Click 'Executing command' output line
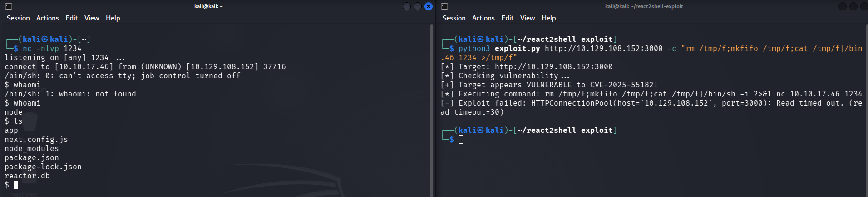This screenshot has width=868, height=197. pyautogui.click(x=651, y=94)
